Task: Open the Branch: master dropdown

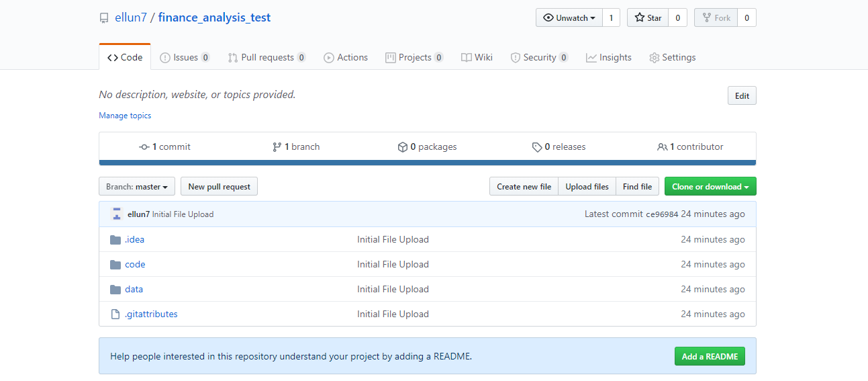Action: pyautogui.click(x=137, y=187)
